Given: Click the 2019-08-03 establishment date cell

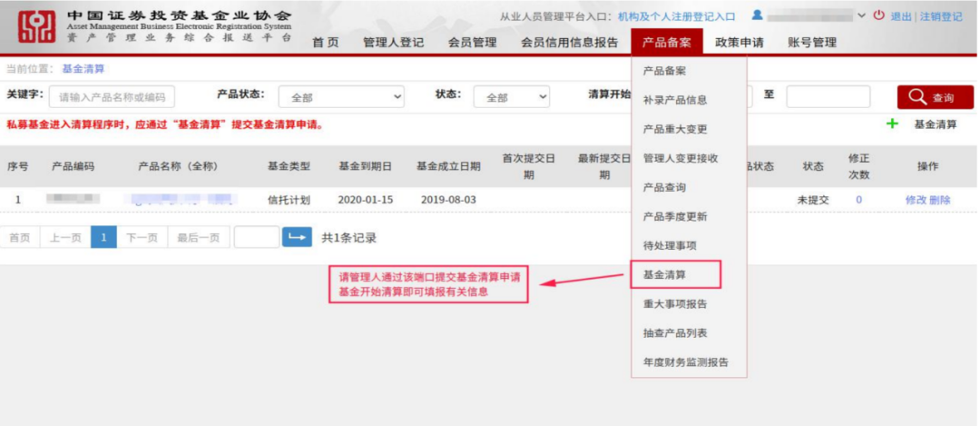Looking at the screenshot, I should (x=448, y=200).
